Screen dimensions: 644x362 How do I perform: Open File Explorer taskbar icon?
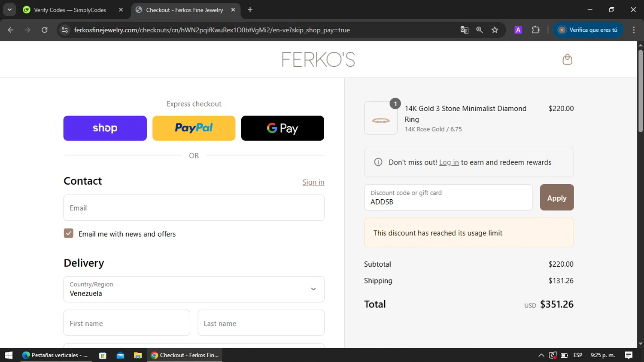(x=138, y=355)
